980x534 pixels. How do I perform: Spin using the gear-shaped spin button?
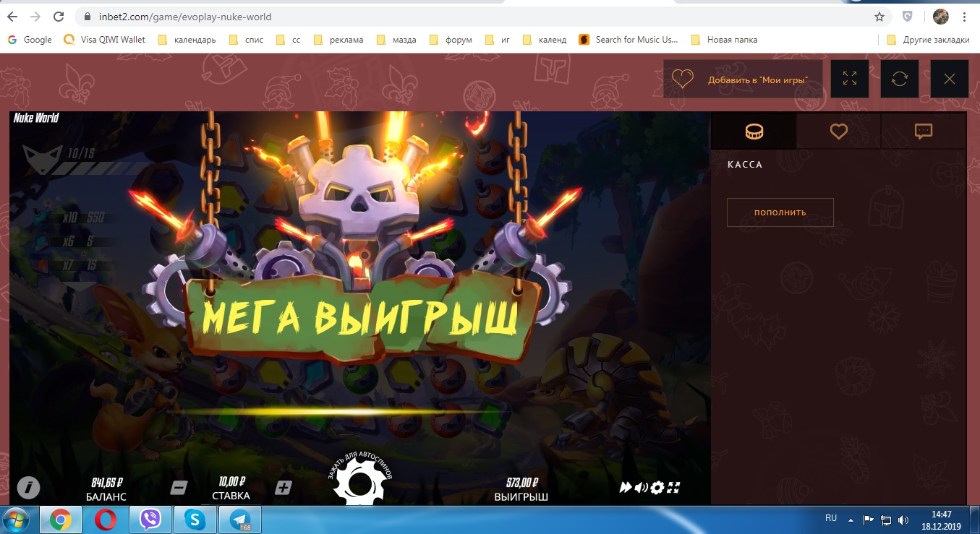pyautogui.click(x=360, y=482)
